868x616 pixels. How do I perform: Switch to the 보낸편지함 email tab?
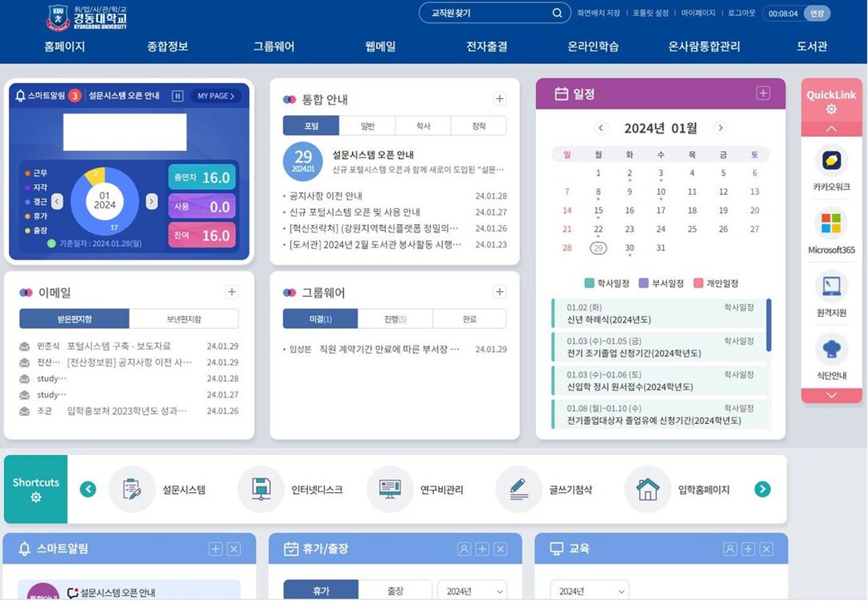(x=183, y=319)
